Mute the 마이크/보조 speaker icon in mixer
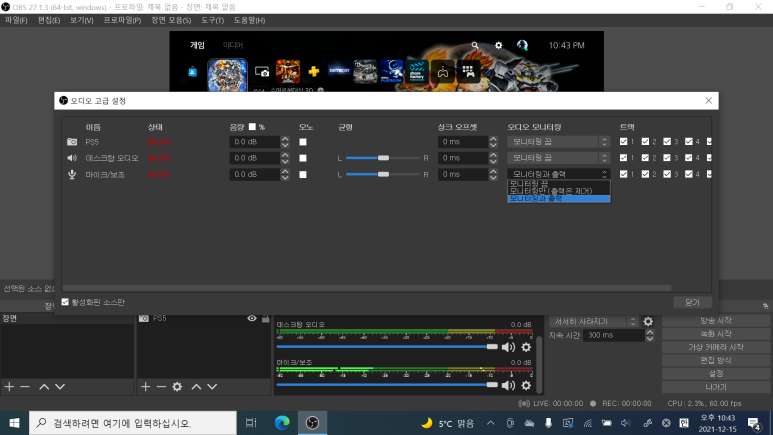Viewport: 773px width, 435px height. pos(508,385)
